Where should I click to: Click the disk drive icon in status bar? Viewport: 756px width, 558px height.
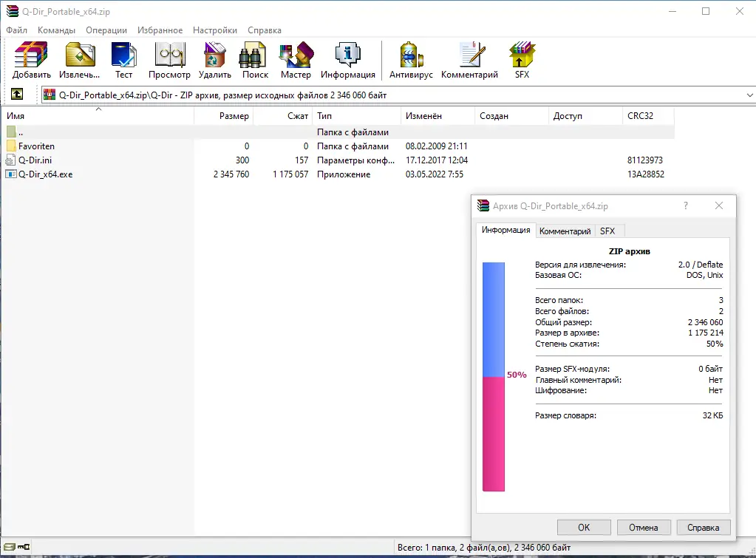(9, 547)
